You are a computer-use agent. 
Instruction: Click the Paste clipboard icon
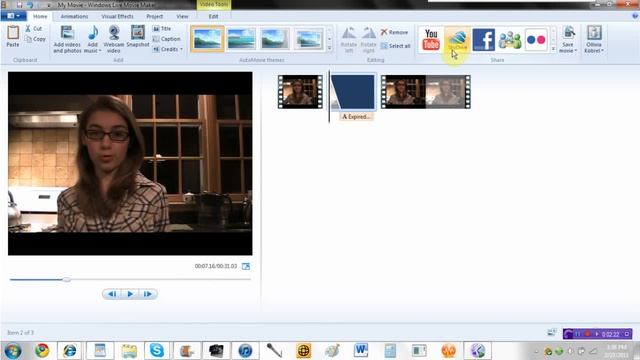(x=13, y=36)
